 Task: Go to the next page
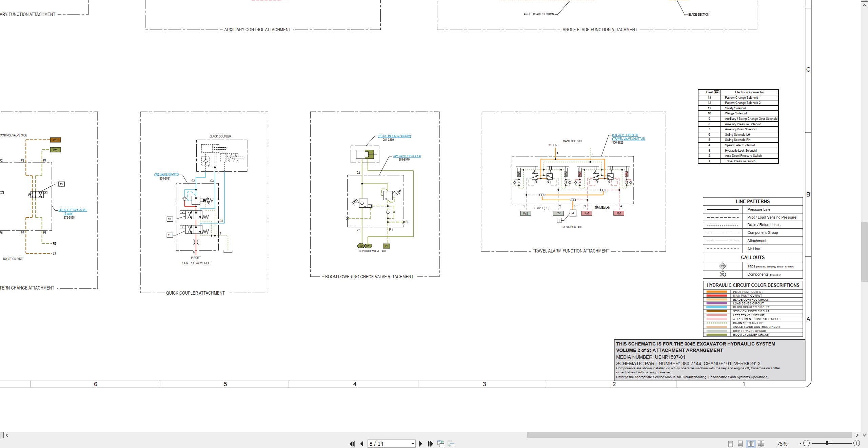click(x=421, y=444)
